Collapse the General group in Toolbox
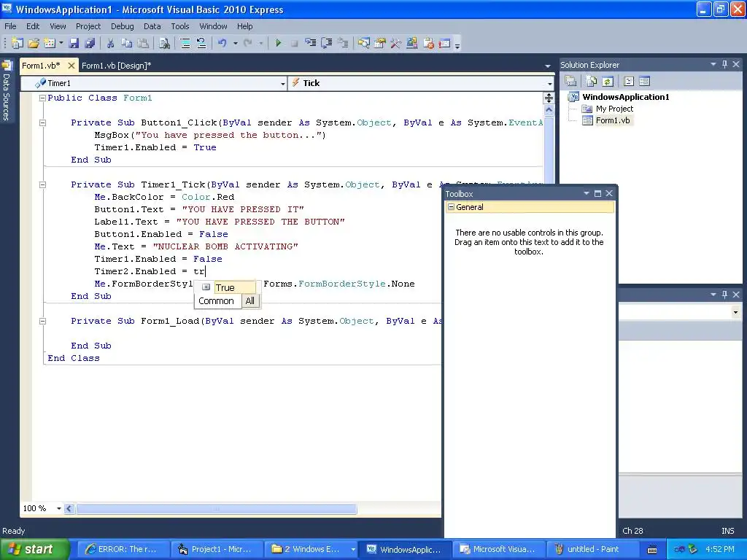Image resolution: width=747 pixels, height=560 pixels. [451, 207]
